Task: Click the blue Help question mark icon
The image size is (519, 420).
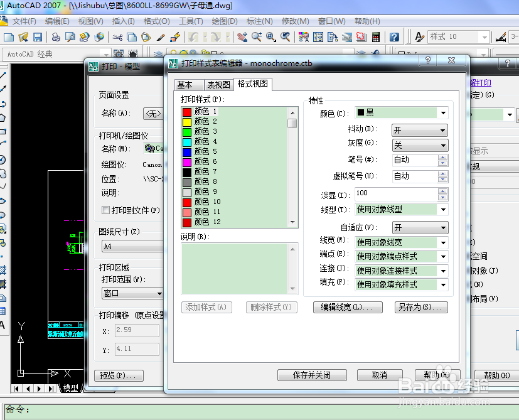Action: coord(394,37)
